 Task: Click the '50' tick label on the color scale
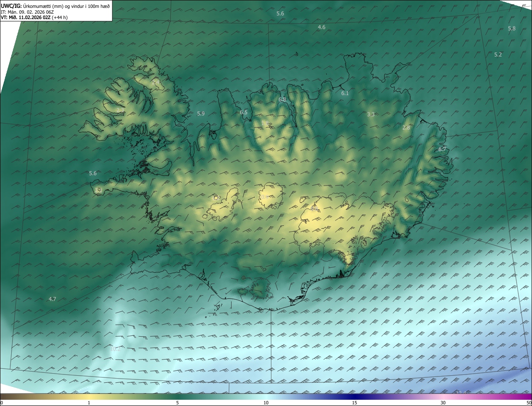pyautogui.click(x=529, y=403)
